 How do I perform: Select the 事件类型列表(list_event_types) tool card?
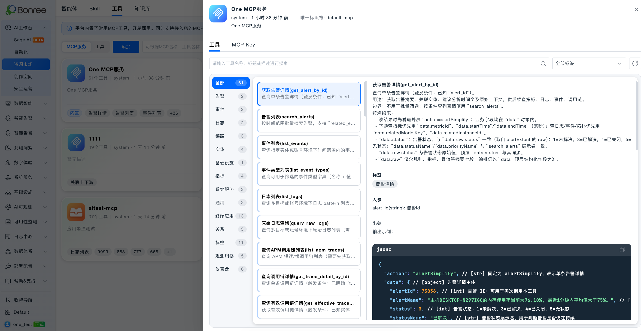tap(309, 174)
